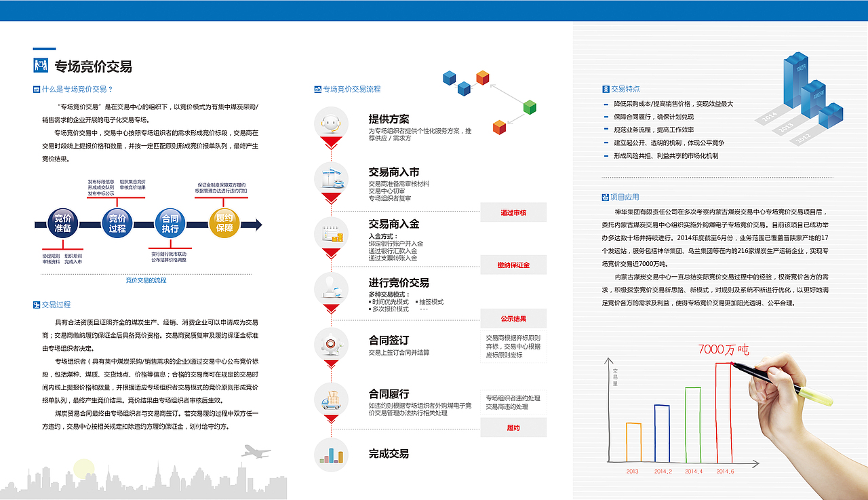Click the 竞价交易的流程 caption
868x500 pixels.
[146, 280]
